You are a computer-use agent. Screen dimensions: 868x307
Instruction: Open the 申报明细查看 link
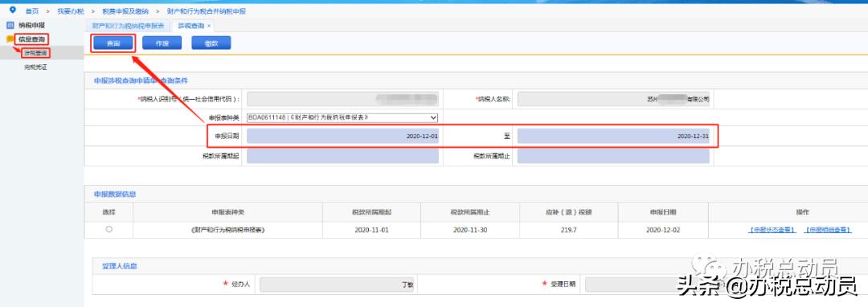point(828,230)
